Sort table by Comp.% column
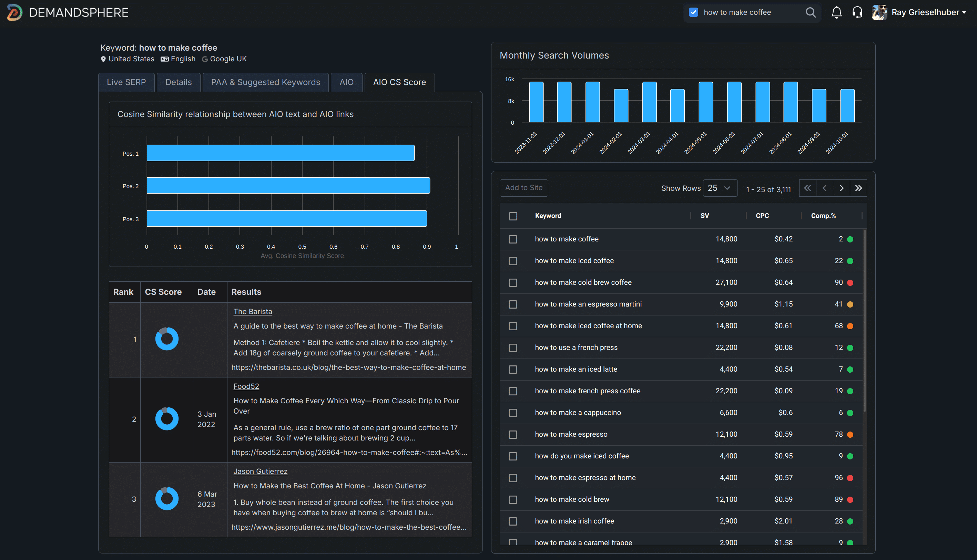977x560 pixels. 823,216
